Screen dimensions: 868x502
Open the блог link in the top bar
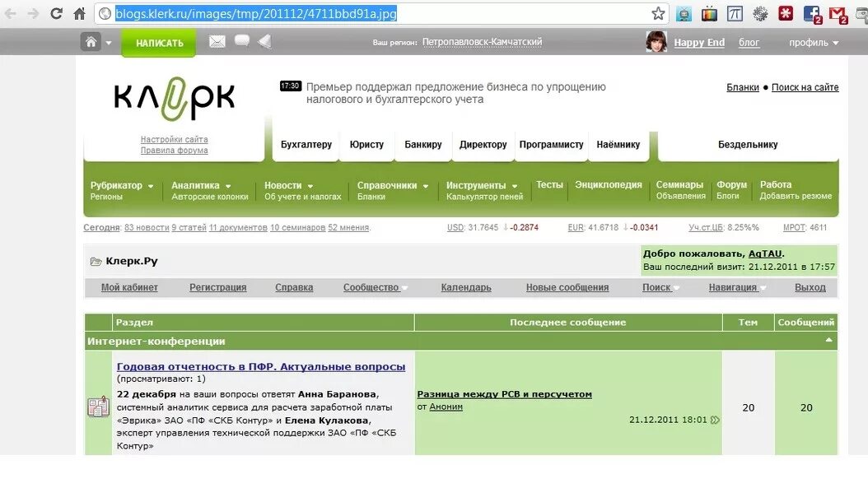[x=749, y=43]
